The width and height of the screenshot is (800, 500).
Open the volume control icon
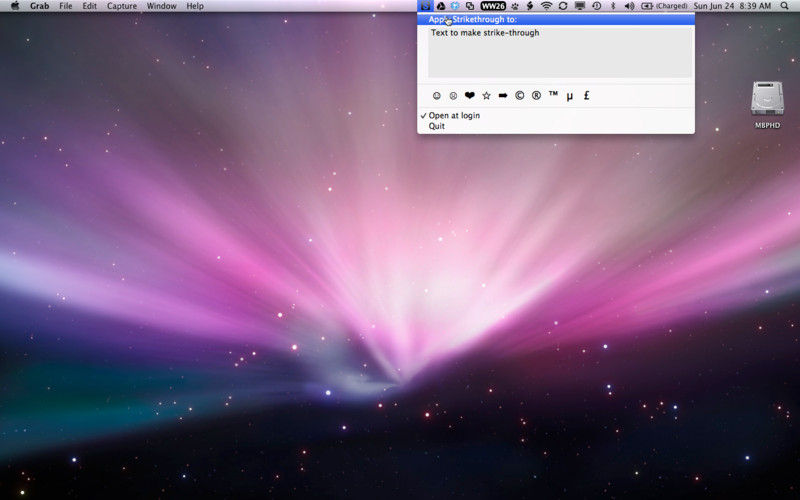(x=630, y=6)
